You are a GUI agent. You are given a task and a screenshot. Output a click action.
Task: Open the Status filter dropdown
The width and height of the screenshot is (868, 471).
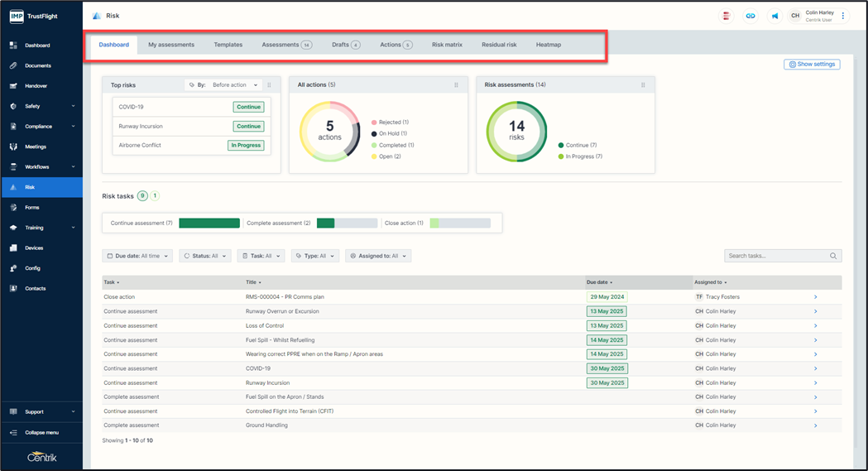click(x=204, y=257)
